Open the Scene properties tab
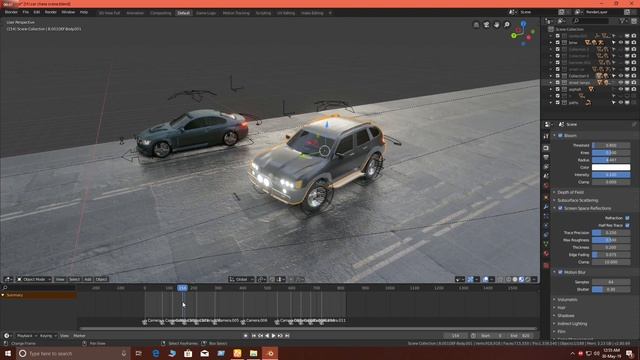The image size is (640, 360). [x=546, y=176]
